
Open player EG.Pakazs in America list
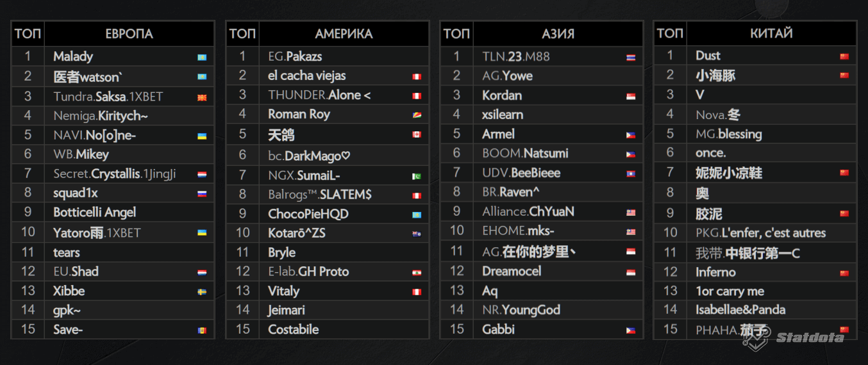pos(295,56)
